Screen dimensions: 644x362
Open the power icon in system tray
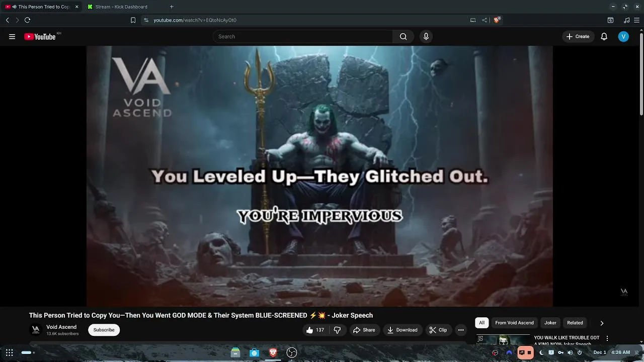tap(580, 352)
